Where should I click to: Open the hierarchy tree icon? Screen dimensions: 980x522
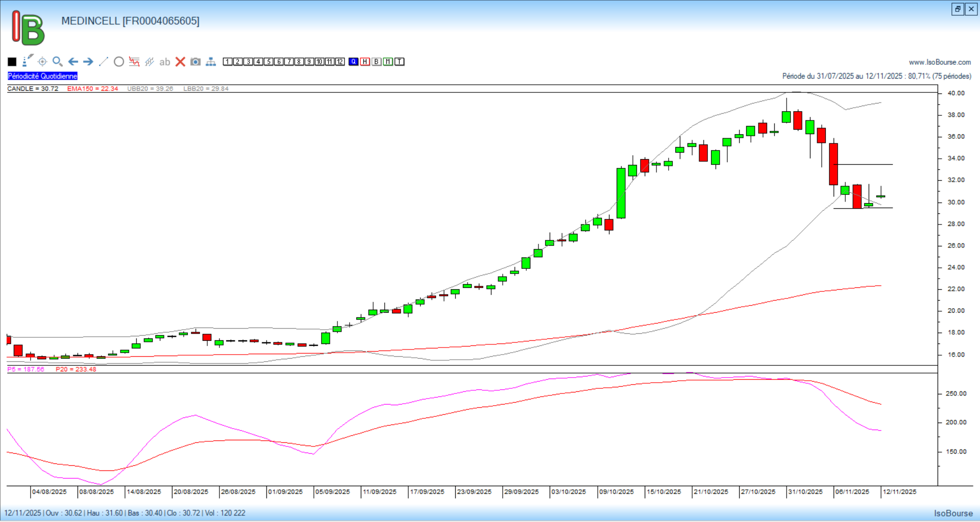211,62
